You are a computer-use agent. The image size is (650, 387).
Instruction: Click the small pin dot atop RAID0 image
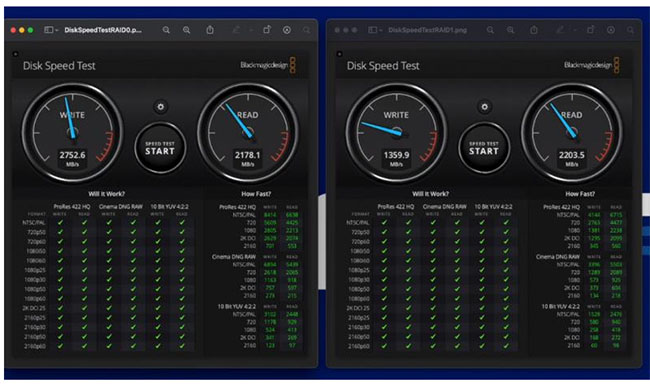coord(15,54)
